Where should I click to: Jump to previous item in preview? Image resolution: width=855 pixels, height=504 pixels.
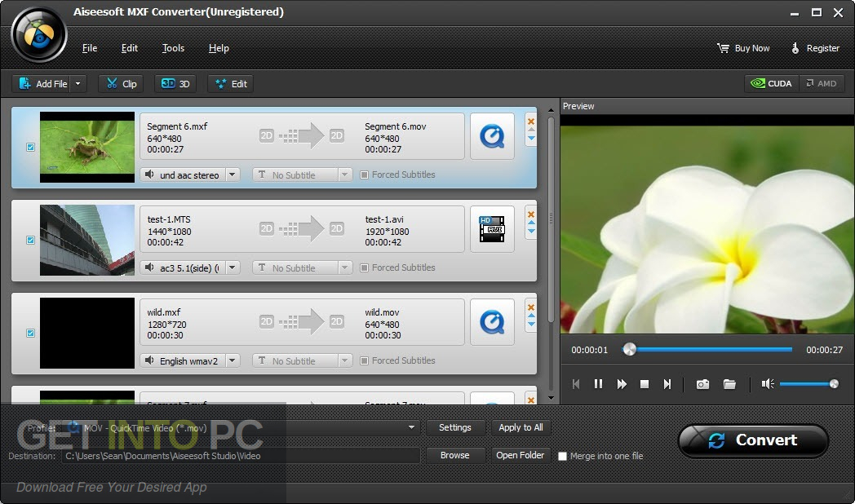click(576, 384)
